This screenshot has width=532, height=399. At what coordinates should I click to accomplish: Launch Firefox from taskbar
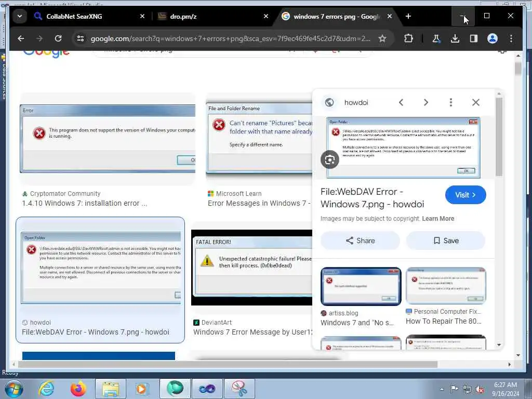78,389
